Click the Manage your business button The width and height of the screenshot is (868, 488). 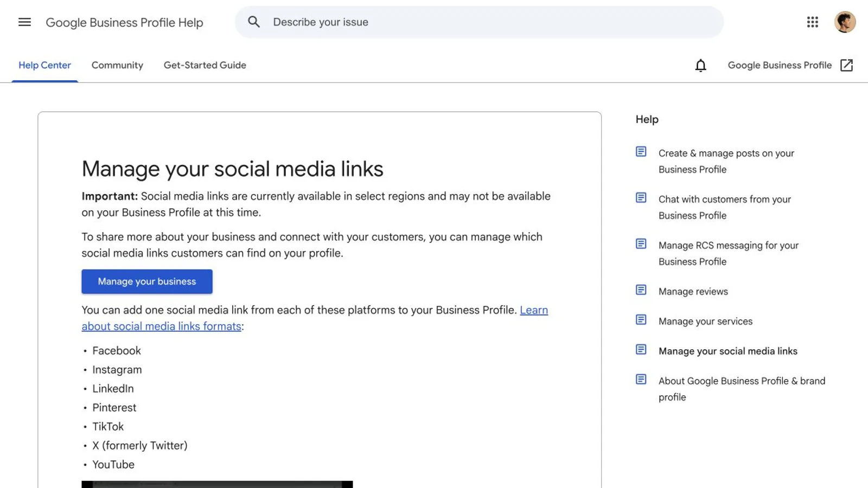click(x=147, y=281)
